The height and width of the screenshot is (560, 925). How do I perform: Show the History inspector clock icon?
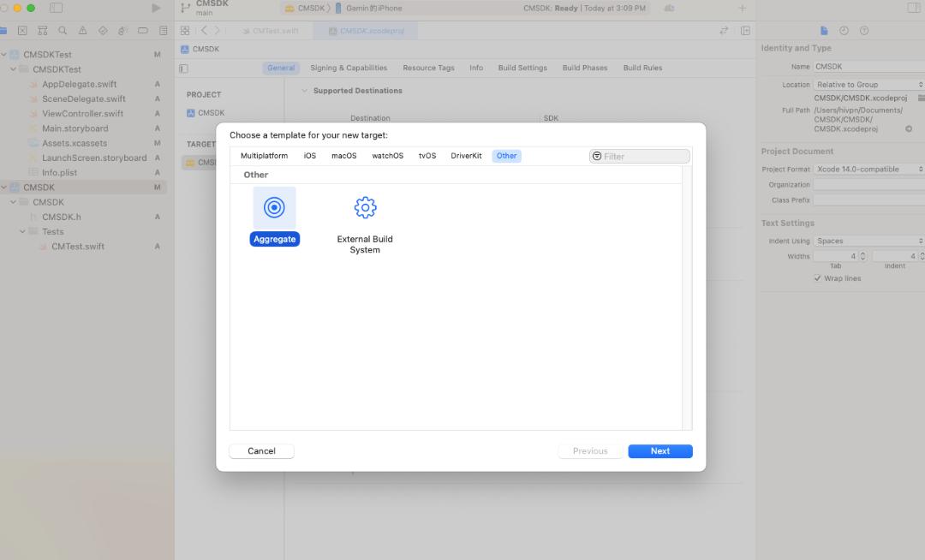click(x=844, y=31)
